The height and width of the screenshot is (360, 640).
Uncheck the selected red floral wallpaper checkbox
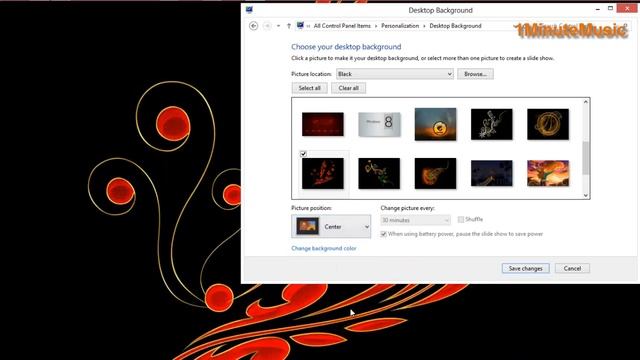coord(303,154)
